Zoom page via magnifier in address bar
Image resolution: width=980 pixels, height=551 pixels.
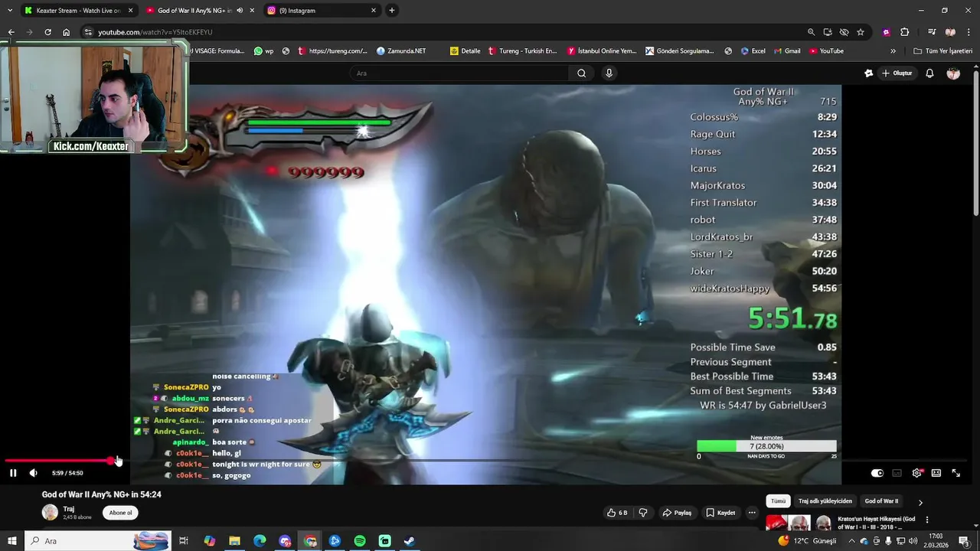coord(811,32)
